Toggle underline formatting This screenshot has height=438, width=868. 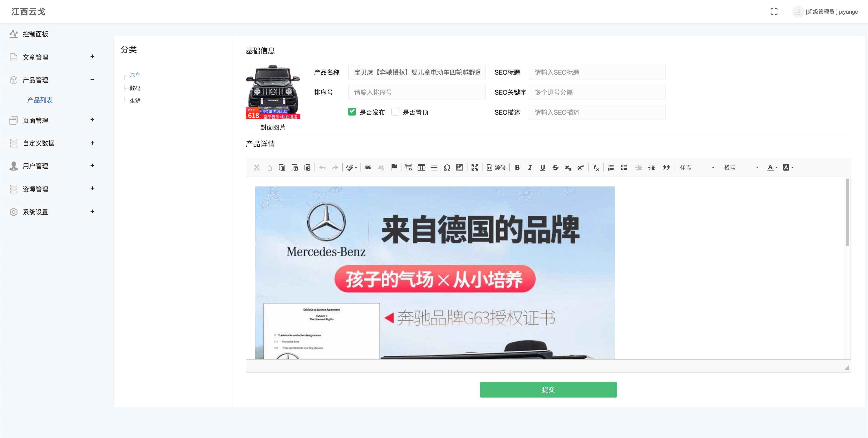tap(543, 167)
